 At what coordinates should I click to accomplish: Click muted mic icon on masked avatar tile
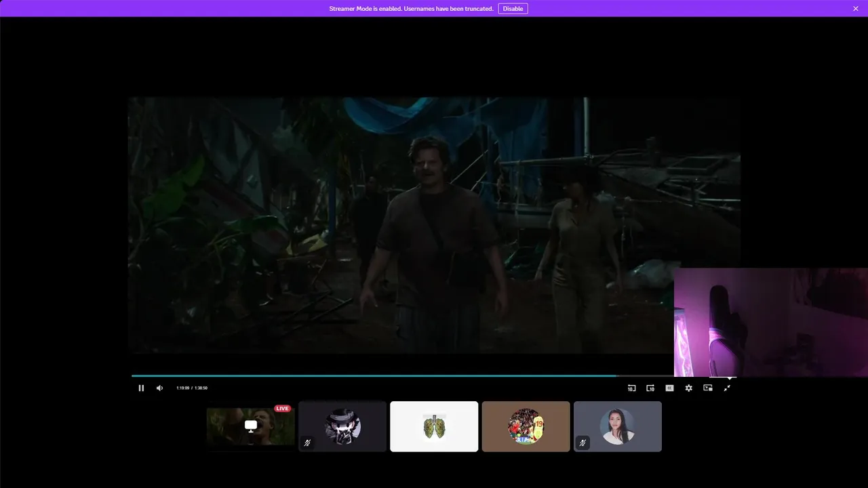[x=307, y=443]
